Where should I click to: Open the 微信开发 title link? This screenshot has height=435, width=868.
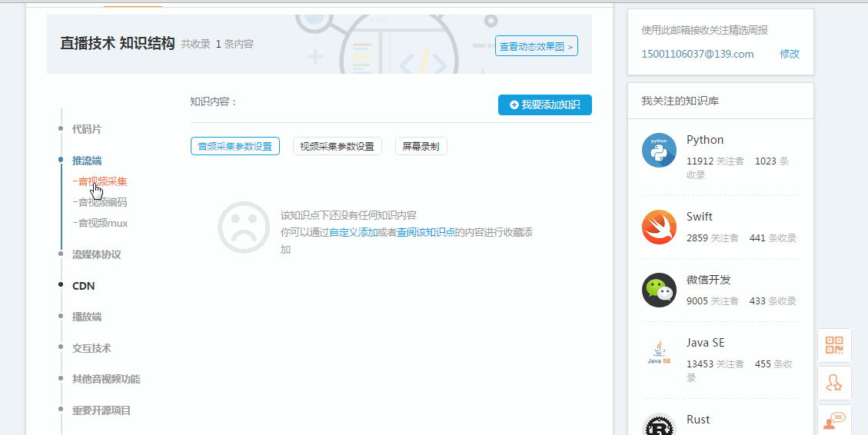pos(709,280)
